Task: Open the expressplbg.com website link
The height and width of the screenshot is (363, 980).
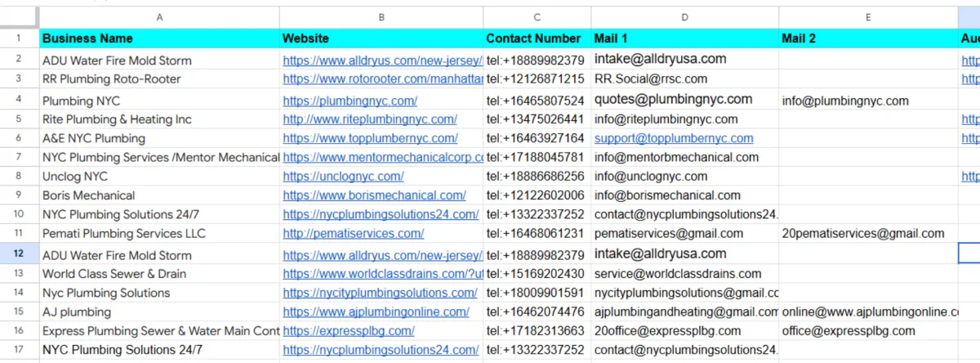Action: click(349, 331)
